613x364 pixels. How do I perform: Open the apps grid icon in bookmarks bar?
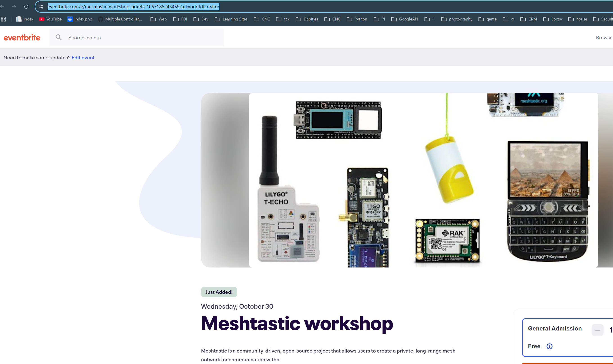[x=3, y=19]
